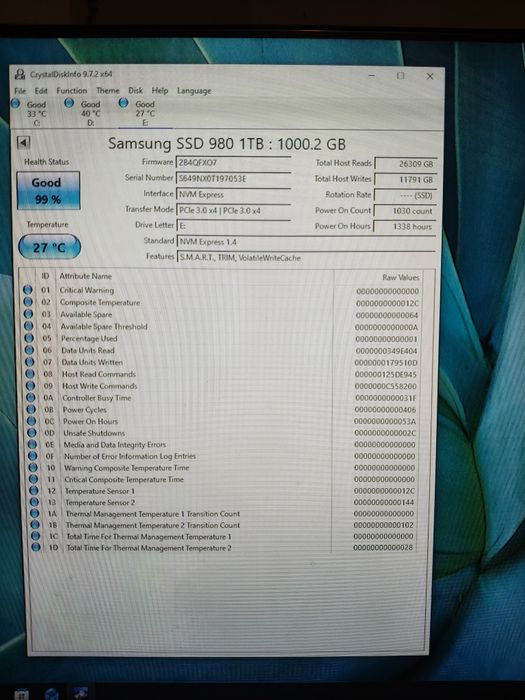Select the Critical Warning attribute name
The width and height of the screenshot is (525, 700).
click(87, 290)
